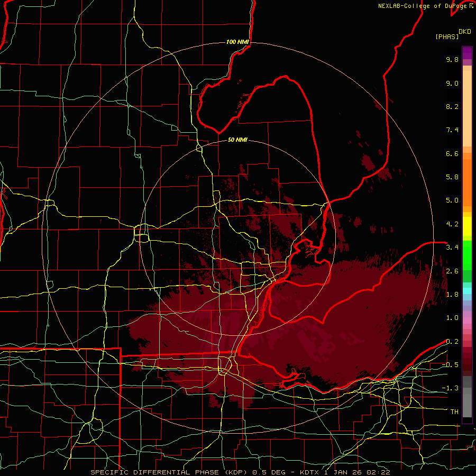The width and height of the screenshot is (476, 476).
Task: Click the 1.8 value on the color scale
Action: pos(452,295)
